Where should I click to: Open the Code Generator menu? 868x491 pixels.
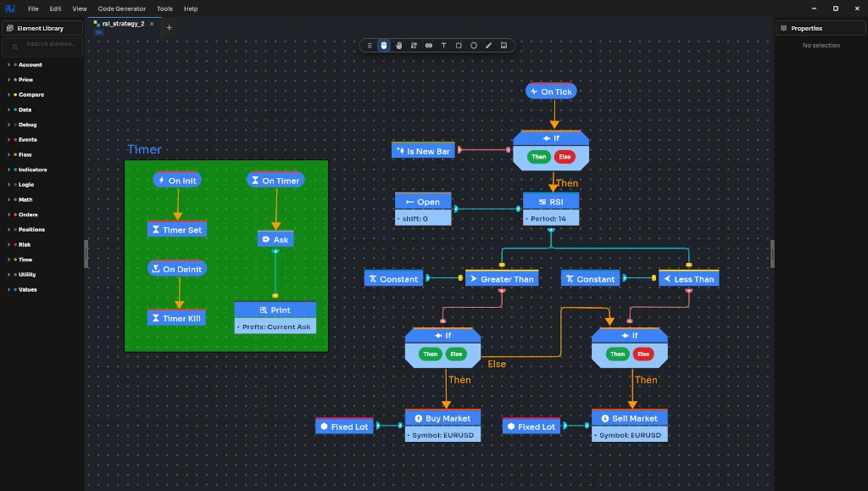point(122,8)
